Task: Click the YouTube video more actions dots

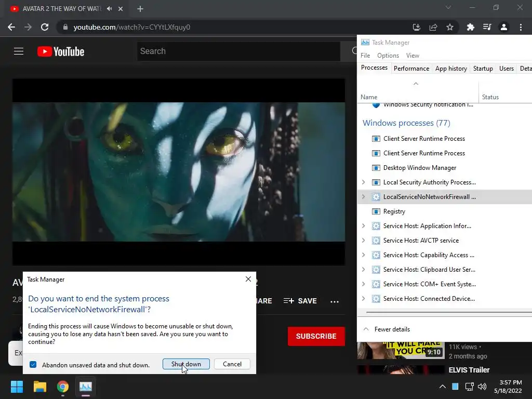Action: click(x=335, y=301)
